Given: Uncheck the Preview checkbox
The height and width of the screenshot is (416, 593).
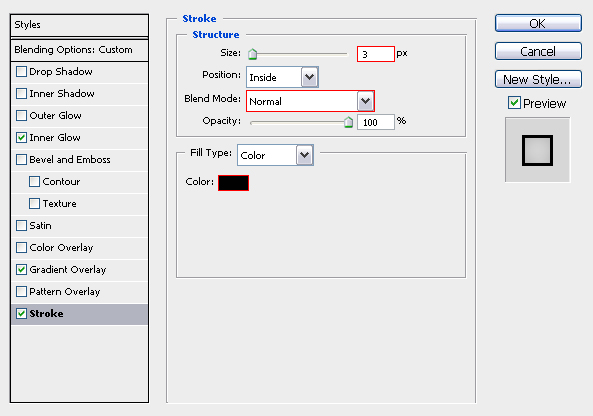Looking at the screenshot, I should pyautogui.click(x=514, y=102).
